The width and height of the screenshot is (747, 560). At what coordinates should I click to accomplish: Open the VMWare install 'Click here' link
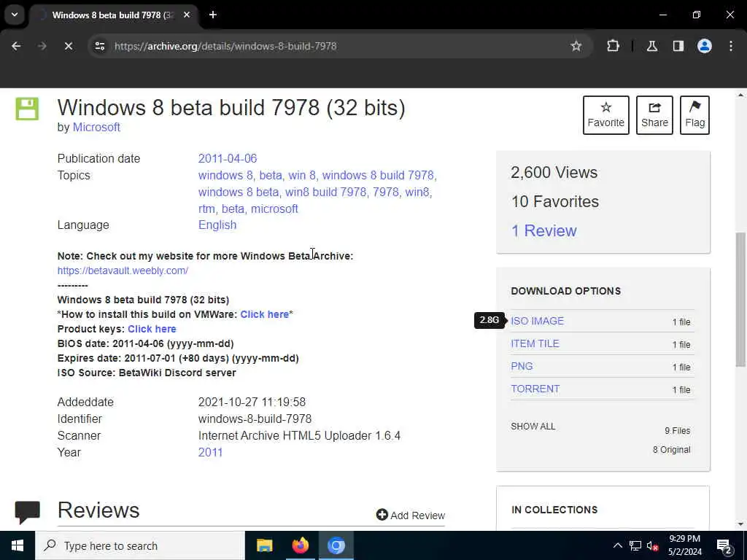click(264, 314)
